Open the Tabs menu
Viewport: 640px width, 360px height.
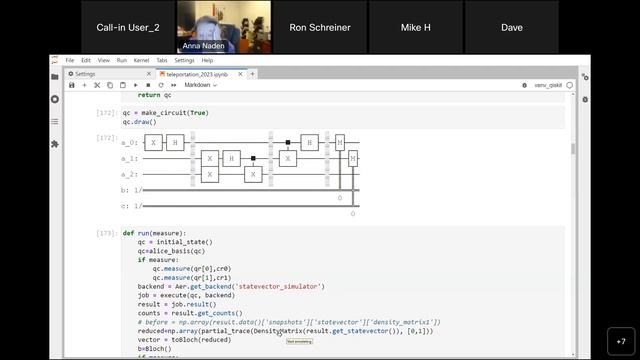(x=162, y=60)
